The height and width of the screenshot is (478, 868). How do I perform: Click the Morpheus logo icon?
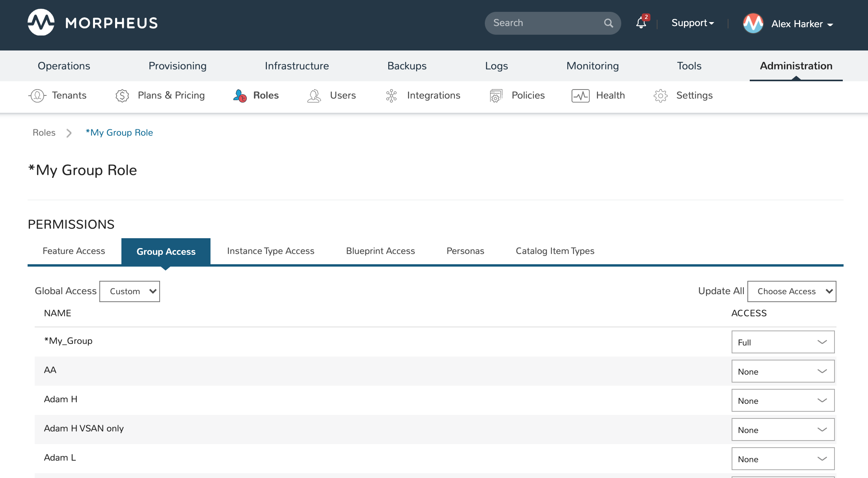tap(41, 22)
